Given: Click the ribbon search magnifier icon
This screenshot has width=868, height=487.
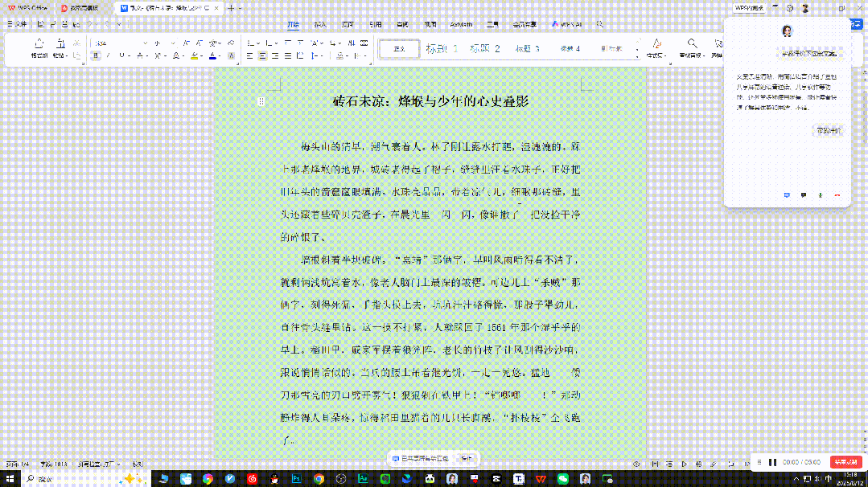Looking at the screenshot, I should coord(600,24).
